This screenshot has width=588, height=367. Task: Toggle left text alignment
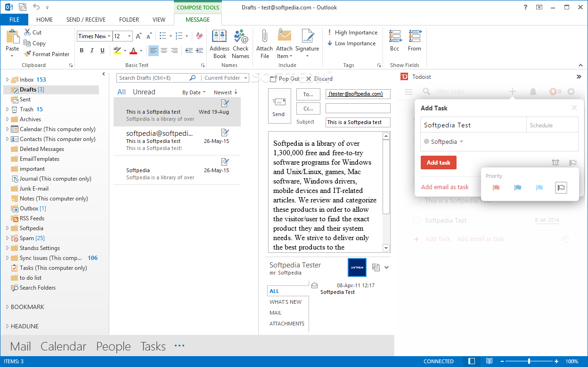point(154,50)
